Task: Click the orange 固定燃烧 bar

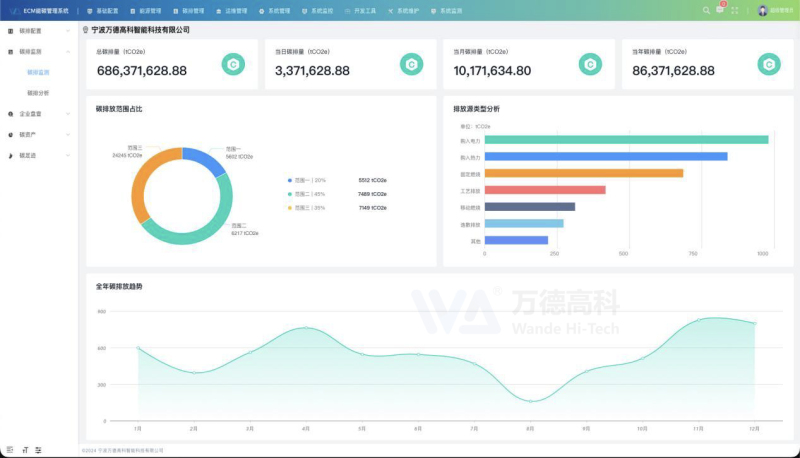Action: [584, 173]
